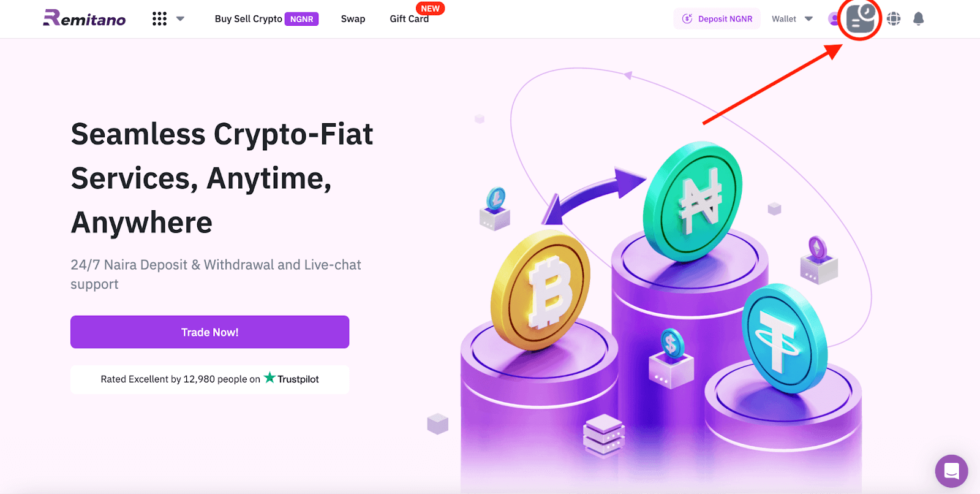Open the globe language selector
This screenshot has height=494, width=980.
894,18
